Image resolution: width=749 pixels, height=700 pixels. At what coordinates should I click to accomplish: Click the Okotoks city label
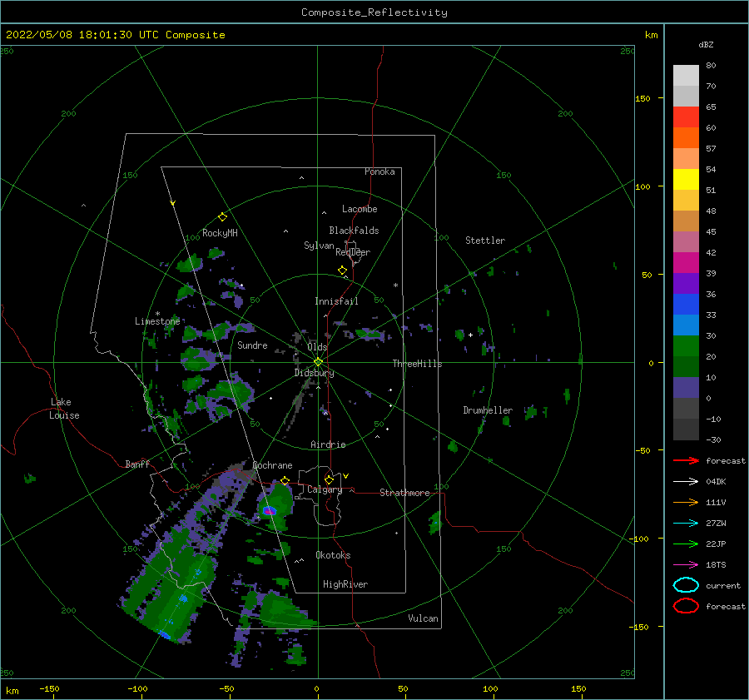pos(333,555)
